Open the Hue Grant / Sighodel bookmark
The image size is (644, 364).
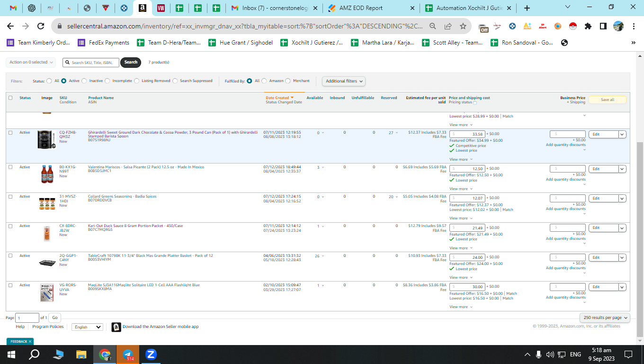point(241,43)
